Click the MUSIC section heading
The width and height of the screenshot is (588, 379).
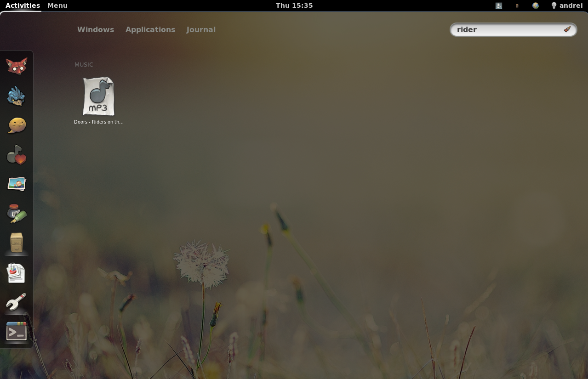84,65
